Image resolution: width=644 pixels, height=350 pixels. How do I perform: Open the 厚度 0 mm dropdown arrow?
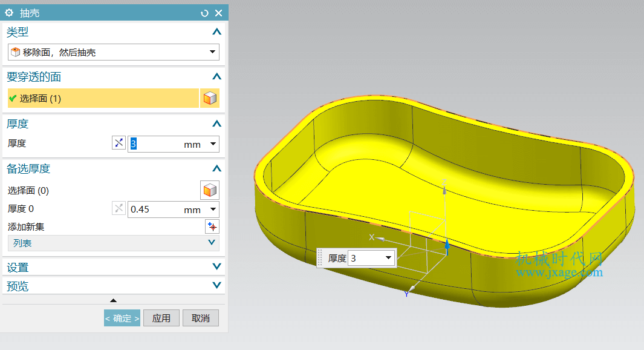(213, 210)
